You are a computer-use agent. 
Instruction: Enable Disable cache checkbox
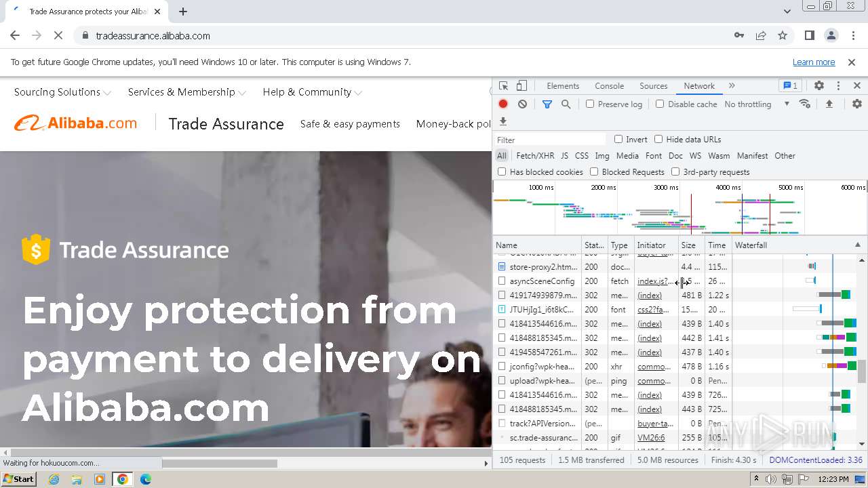(x=660, y=104)
